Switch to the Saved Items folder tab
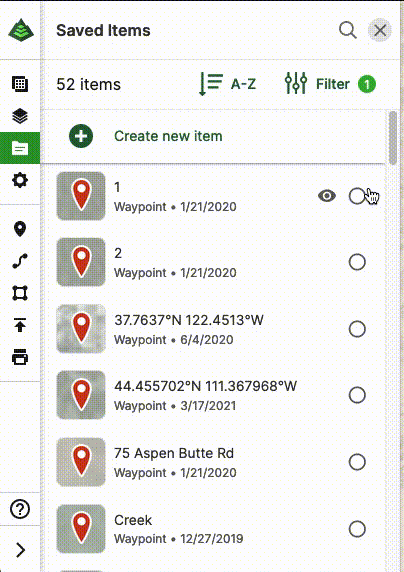Viewport: 404px width, 572px height. 20,148
